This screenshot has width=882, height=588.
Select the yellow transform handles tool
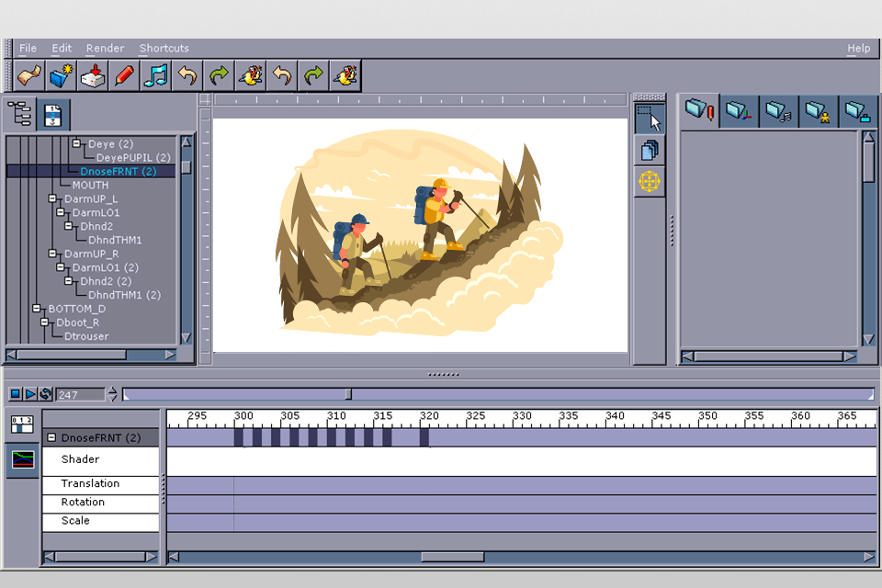pyautogui.click(x=650, y=182)
